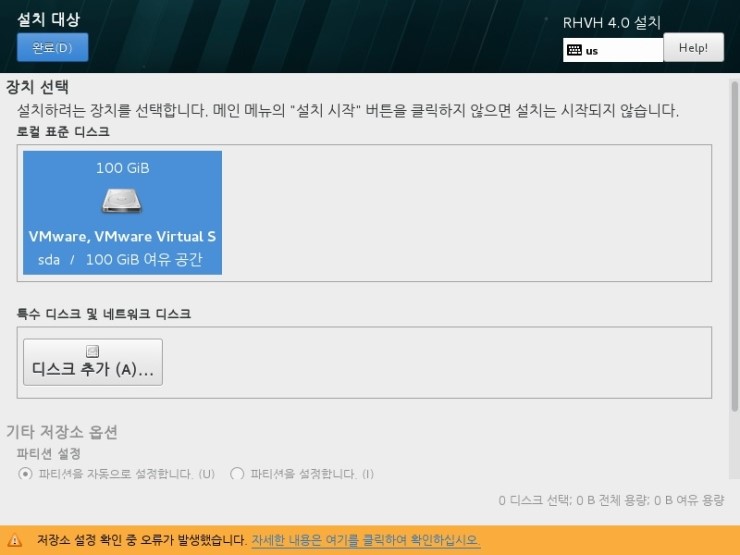Click the 특수 디스크 및 네트워크 디스크 heading

(x=104, y=314)
